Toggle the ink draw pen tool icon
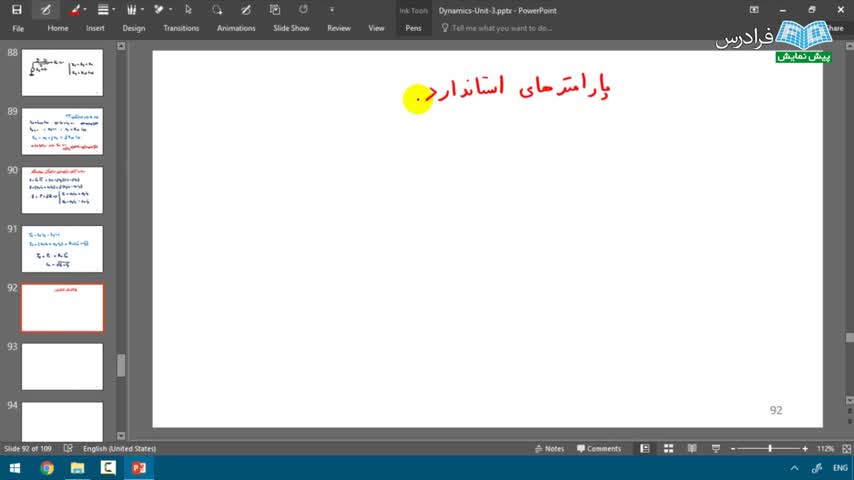Image resolution: width=854 pixels, height=480 pixels. click(x=46, y=10)
